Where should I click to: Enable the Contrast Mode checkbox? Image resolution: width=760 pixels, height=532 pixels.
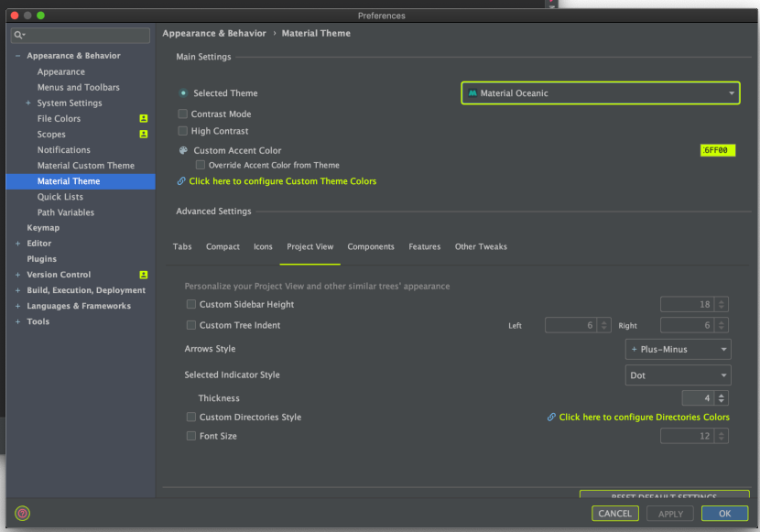point(183,114)
